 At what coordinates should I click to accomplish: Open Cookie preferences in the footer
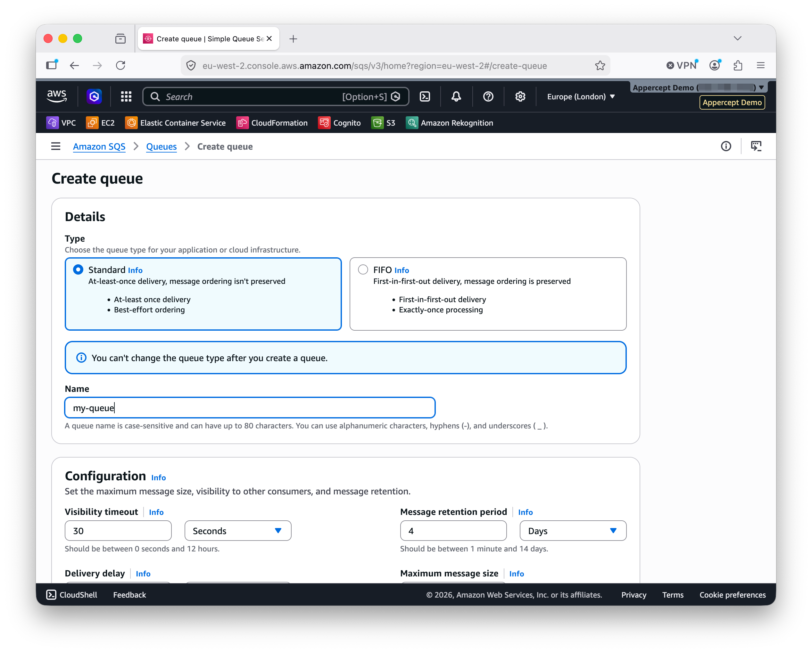coord(733,595)
